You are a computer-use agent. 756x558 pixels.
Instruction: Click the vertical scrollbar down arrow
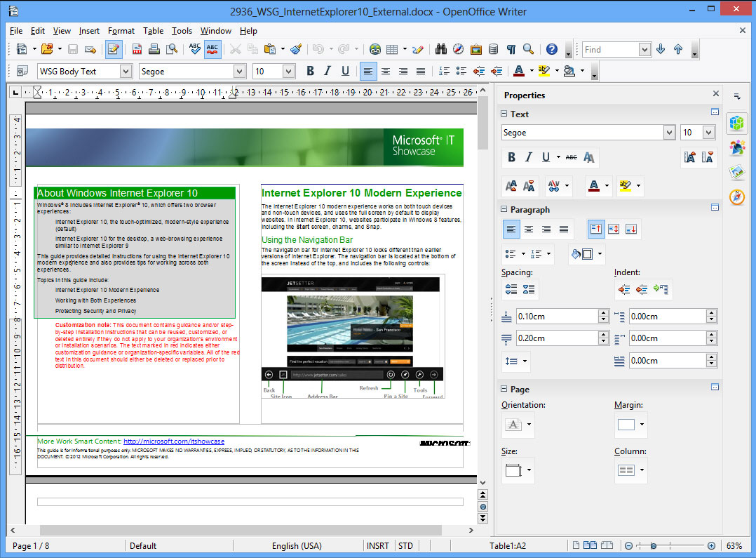click(482, 482)
